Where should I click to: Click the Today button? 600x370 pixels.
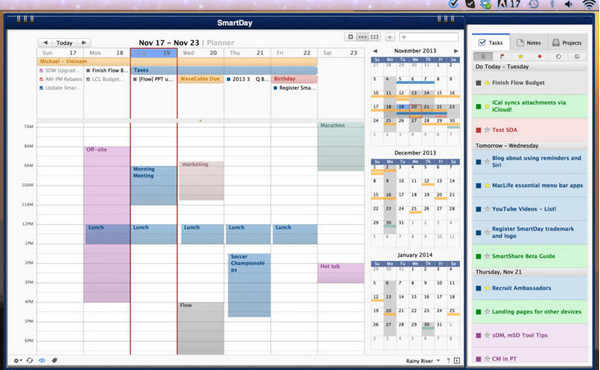(x=64, y=42)
